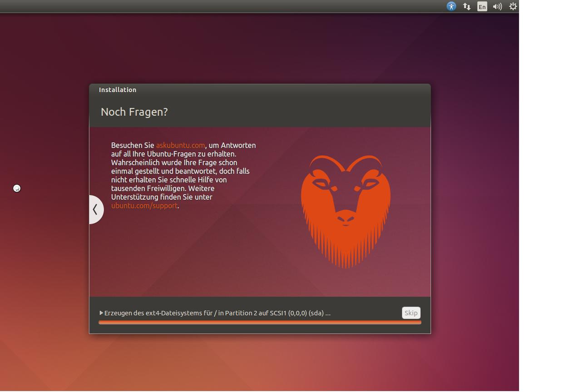The width and height of the screenshot is (588, 392).
Task: Click the 'Noch Fragen?' heading
Action: 134,112
